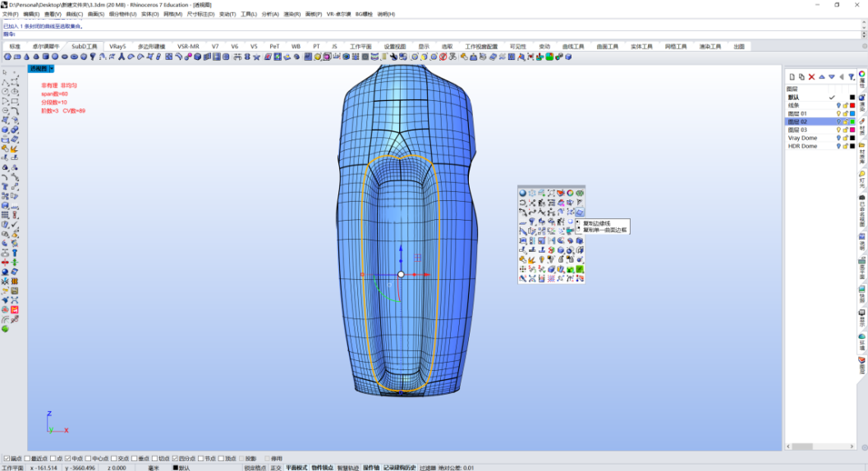Screen dimensions: 868x471
Task: Open toolbar options gear at right of tabs
Action: coord(864,47)
